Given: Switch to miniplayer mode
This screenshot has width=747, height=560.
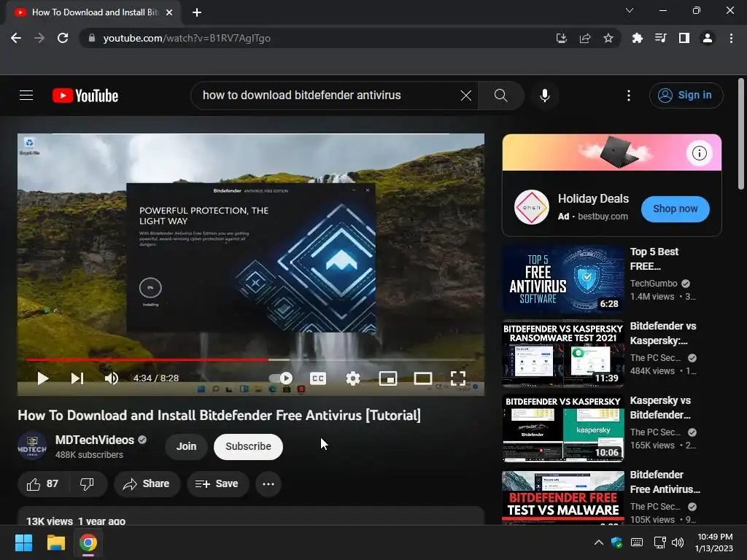Looking at the screenshot, I should pyautogui.click(x=388, y=378).
